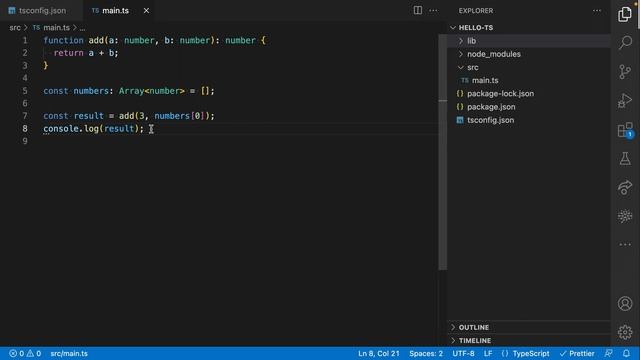The image size is (640, 360).
Task: Show errors and warnings count panel
Action: pos(25,353)
